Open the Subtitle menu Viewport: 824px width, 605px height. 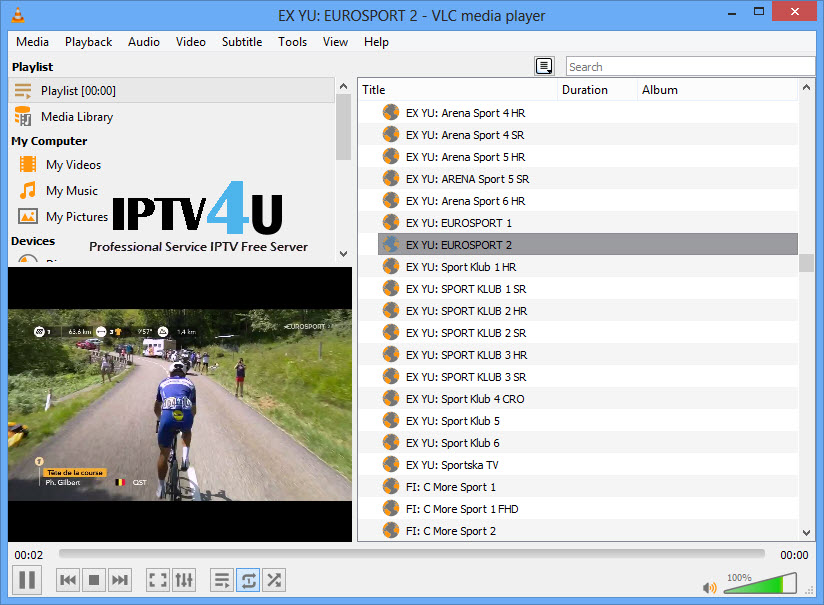[241, 42]
